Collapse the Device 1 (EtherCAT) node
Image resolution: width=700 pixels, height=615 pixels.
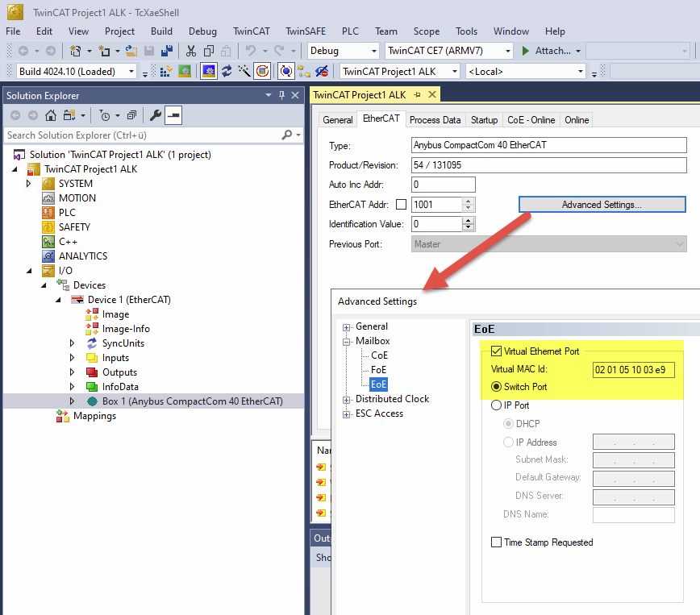pyautogui.click(x=58, y=300)
